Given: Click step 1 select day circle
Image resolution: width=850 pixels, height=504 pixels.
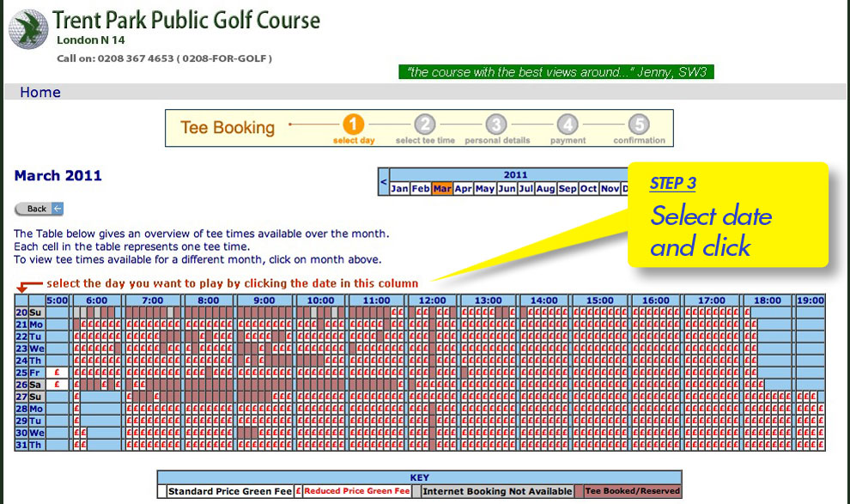Looking at the screenshot, I should tap(353, 124).
